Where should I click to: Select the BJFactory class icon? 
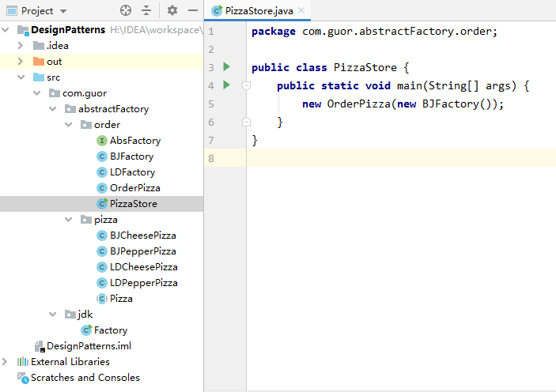point(102,156)
